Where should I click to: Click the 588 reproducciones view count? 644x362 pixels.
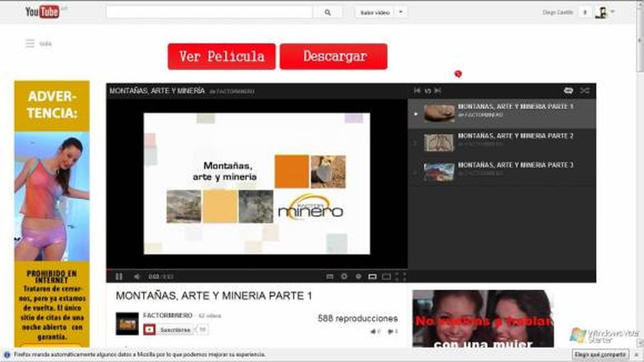(x=357, y=318)
